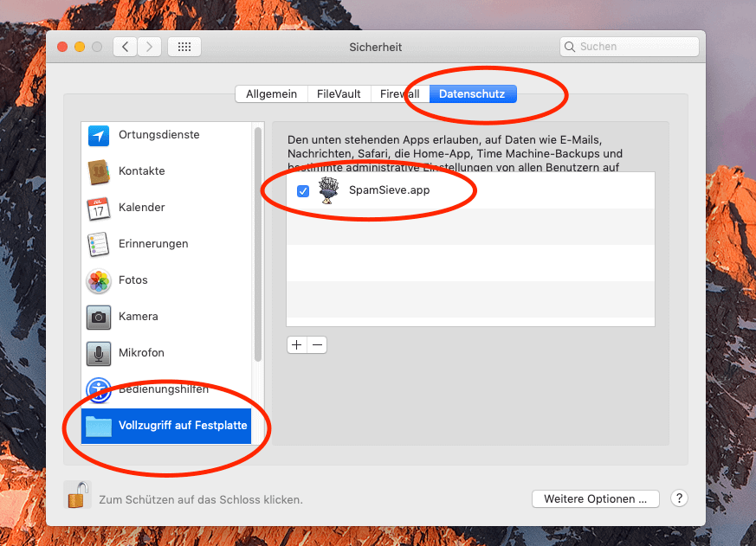Select the Kalender icon in sidebar
The height and width of the screenshot is (546, 756).
pyautogui.click(x=99, y=208)
